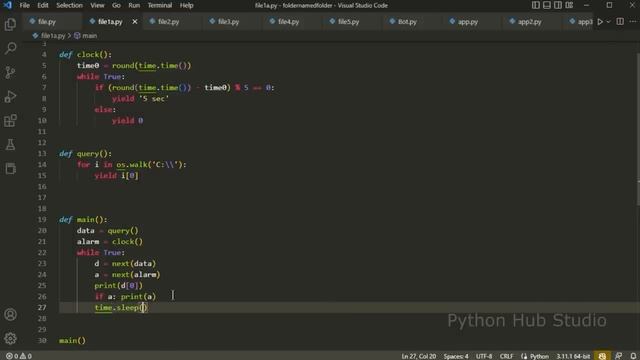This screenshot has height=360, width=640.
Task: Open the Help menu
Action: [187, 5]
